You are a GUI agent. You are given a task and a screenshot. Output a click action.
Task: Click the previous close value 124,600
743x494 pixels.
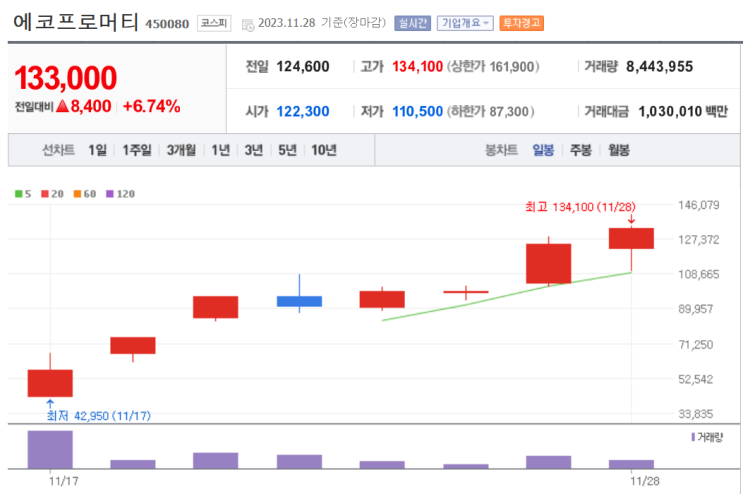coord(303,67)
